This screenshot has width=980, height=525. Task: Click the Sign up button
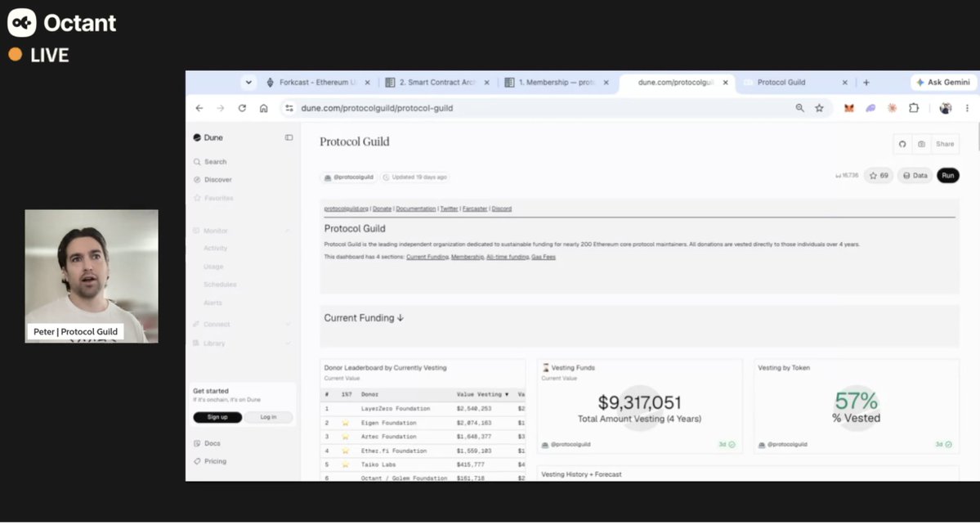pos(217,418)
